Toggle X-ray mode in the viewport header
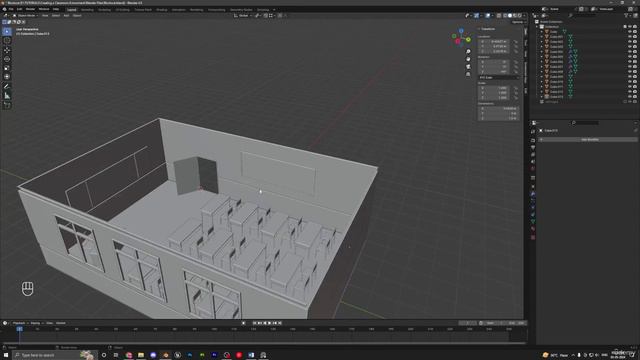This screenshot has width=640, height=360. [499, 16]
